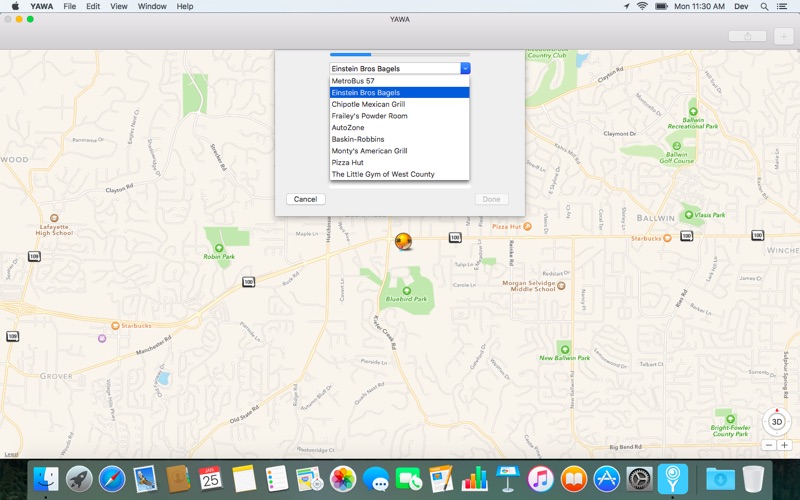Image resolution: width=800 pixels, height=500 pixels.
Task: Open Notification Center from the menu bar
Action: 782,6
